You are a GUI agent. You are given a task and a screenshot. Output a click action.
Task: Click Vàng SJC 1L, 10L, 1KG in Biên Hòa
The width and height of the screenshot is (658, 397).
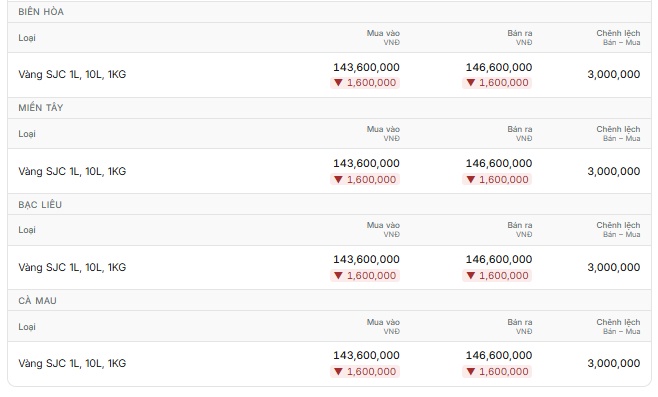click(x=72, y=75)
